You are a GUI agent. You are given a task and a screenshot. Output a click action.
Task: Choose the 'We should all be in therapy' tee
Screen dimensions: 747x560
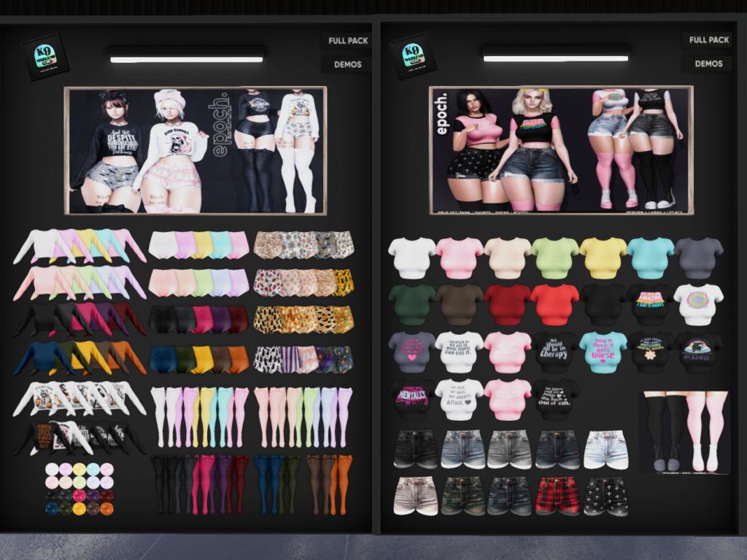tap(556, 351)
